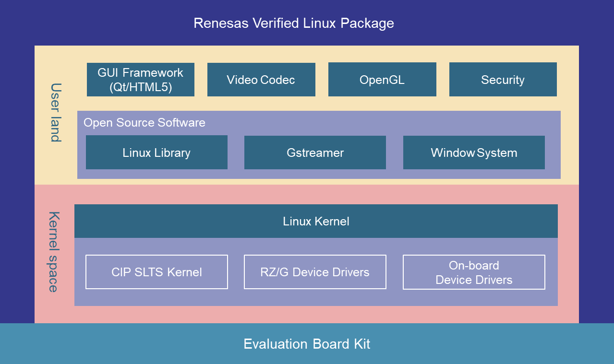
Task: Click the RZ/G Device Drivers box
Action: 315,272
